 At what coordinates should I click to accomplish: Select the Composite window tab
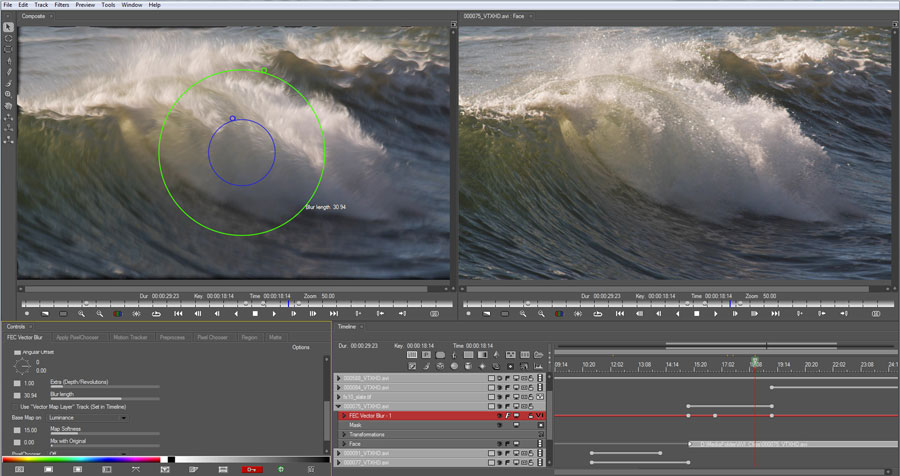coord(33,16)
